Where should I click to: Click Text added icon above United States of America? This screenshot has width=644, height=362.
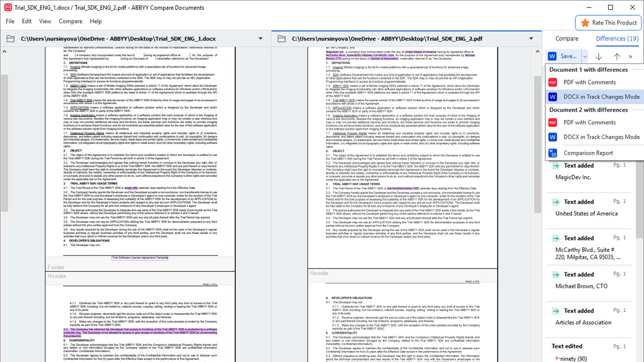tap(556, 202)
